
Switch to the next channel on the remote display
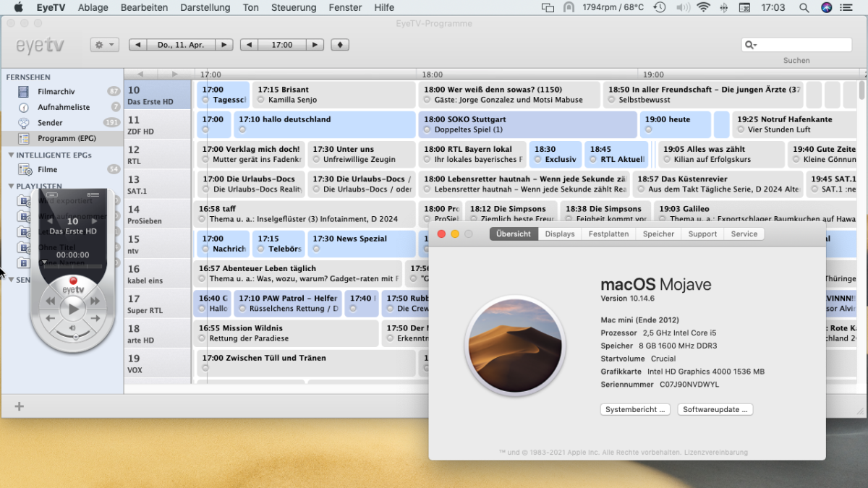click(x=95, y=221)
